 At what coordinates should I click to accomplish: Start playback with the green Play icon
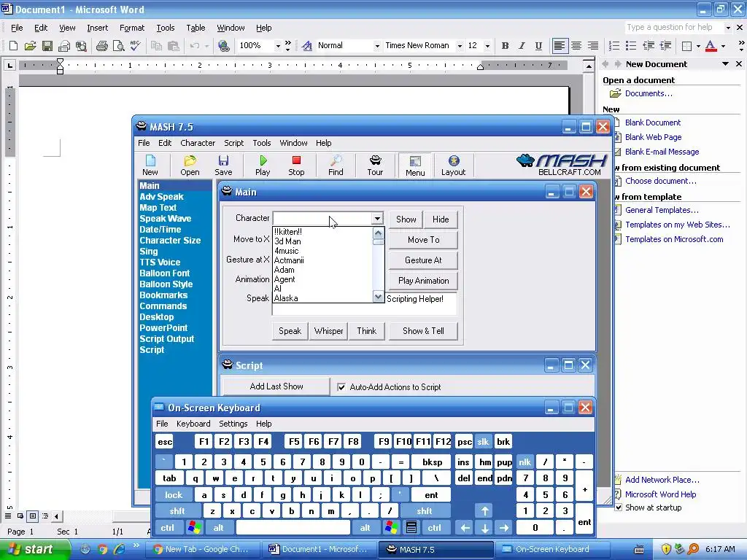point(263,165)
